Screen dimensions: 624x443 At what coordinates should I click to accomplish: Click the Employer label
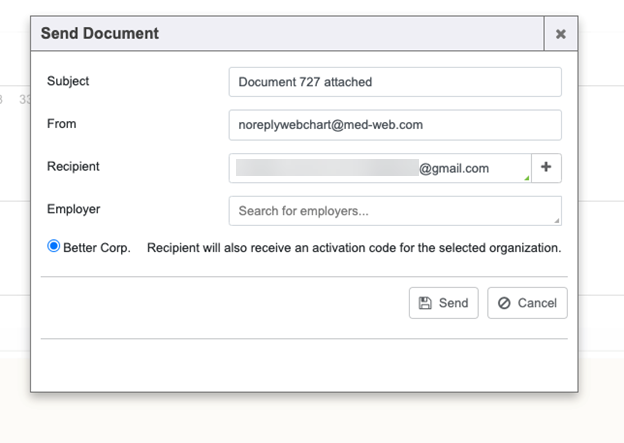click(73, 209)
